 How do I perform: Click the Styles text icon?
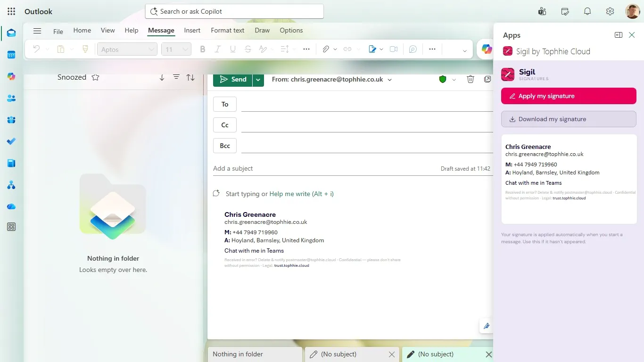click(x=263, y=49)
